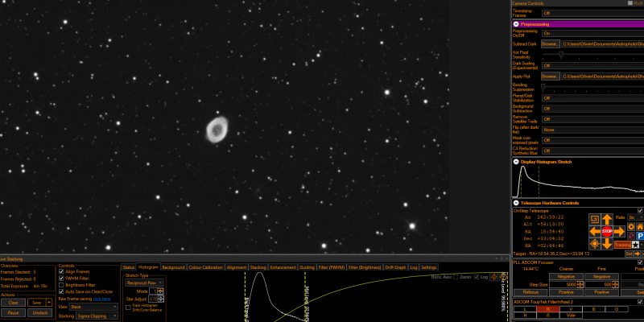
Task: Slew telescope up with the up arrow
Action: pyautogui.click(x=607, y=219)
